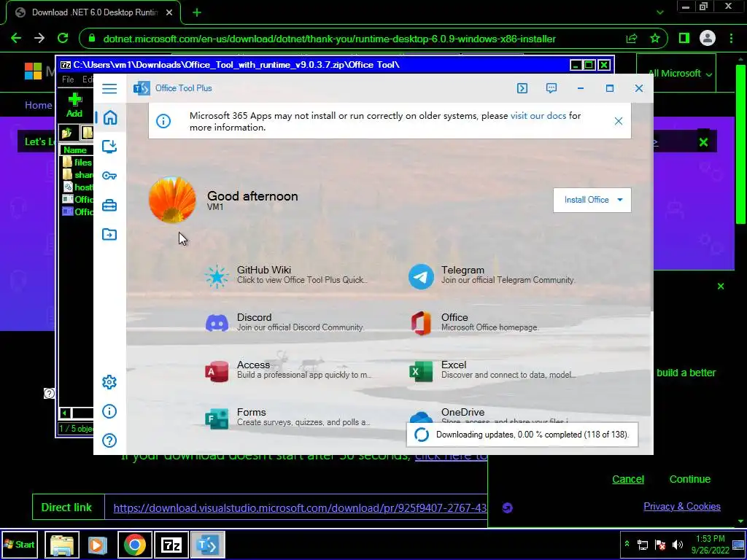The image size is (747, 560).
Task: Open the Toolbox briefcase sidebar icon
Action: [x=109, y=205]
